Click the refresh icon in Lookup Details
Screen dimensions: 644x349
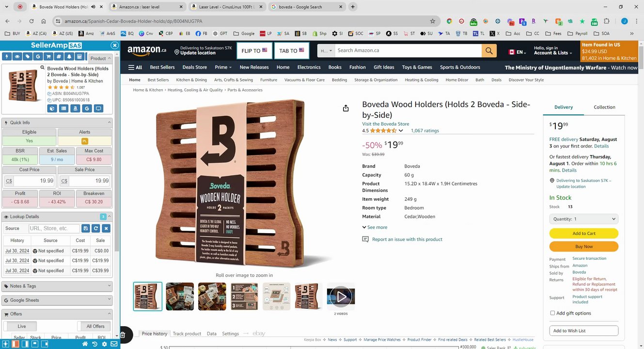[96, 228]
